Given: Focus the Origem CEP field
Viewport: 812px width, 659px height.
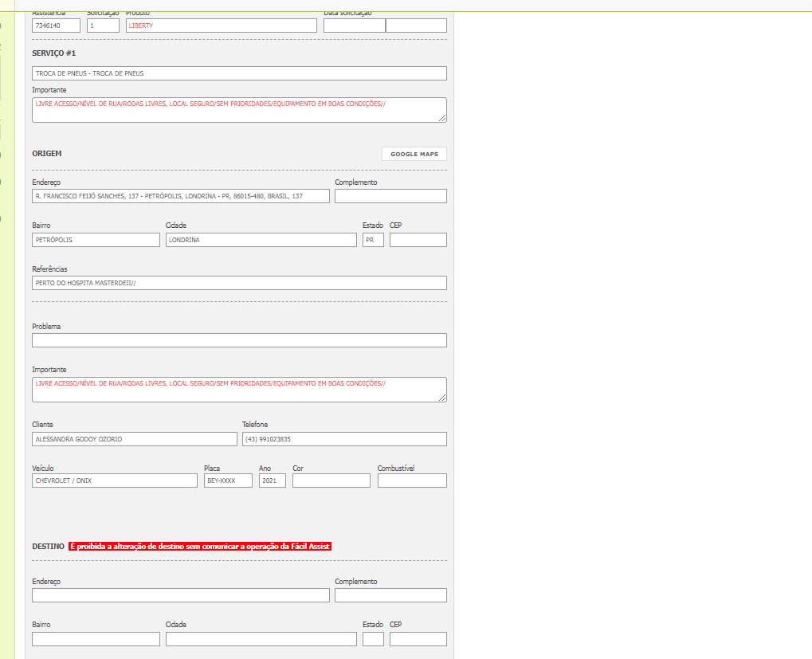Looking at the screenshot, I should pos(418,240).
